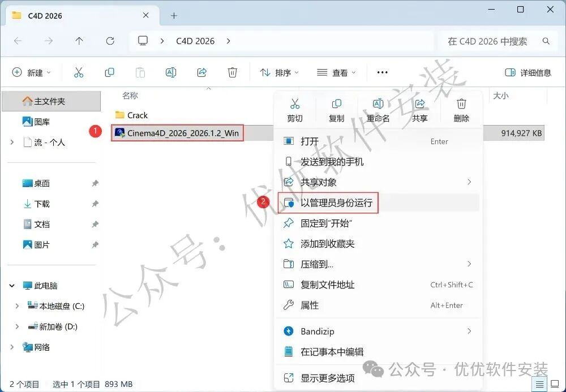Image resolution: width=566 pixels, height=392 pixels.
Task: Open the more options ellipsis in the toolbar
Action: pyautogui.click(x=382, y=72)
